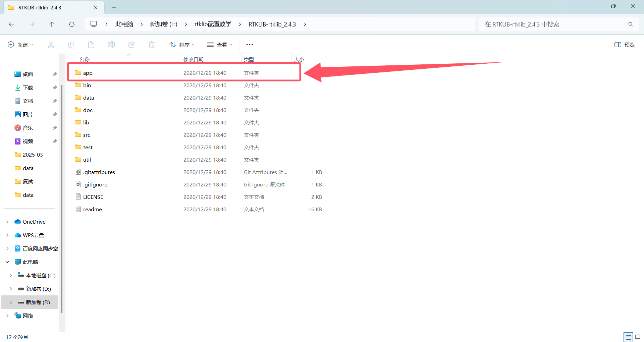Open the 排序 sort dropdown

pyautogui.click(x=182, y=44)
